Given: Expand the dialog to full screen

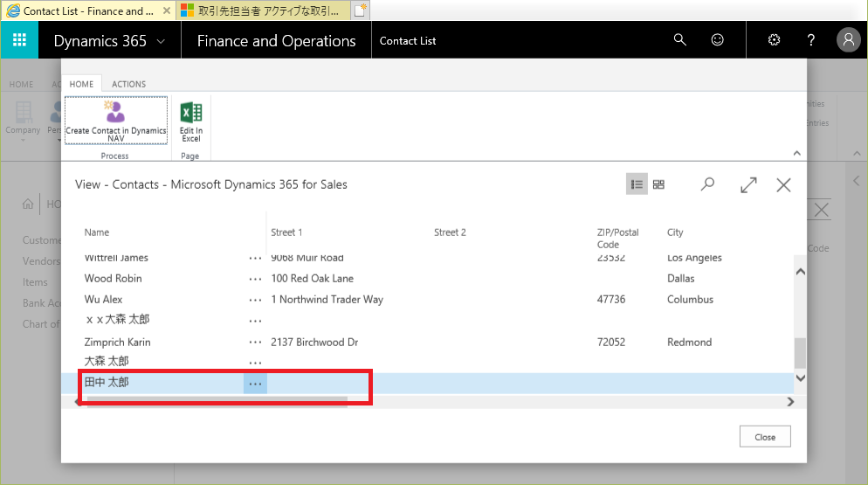Looking at the screenshot, I should click(x=748, y=185).
